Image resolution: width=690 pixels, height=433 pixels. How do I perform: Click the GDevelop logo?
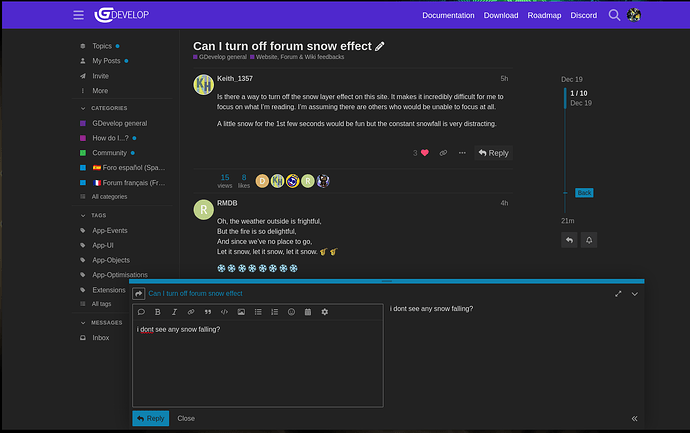[121, 15]
